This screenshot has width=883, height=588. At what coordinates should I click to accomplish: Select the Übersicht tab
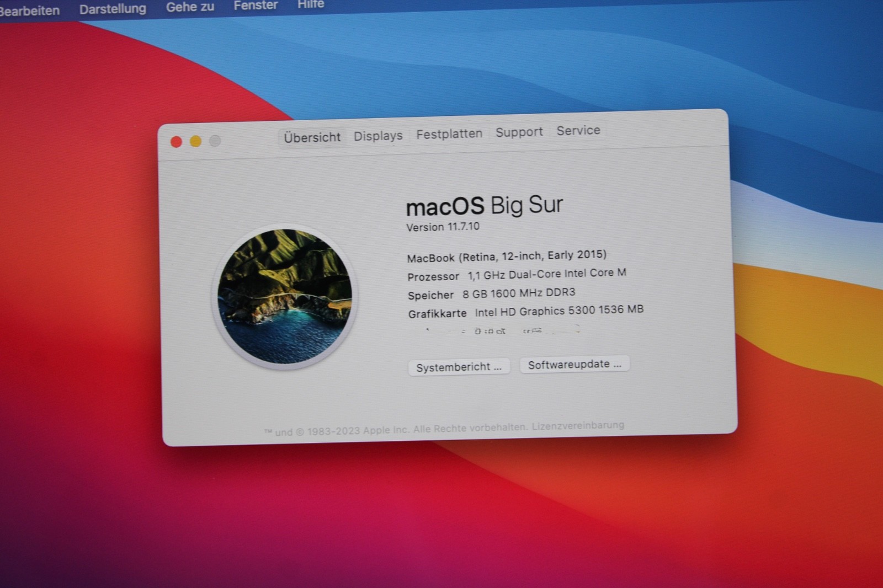coord(312,137)
